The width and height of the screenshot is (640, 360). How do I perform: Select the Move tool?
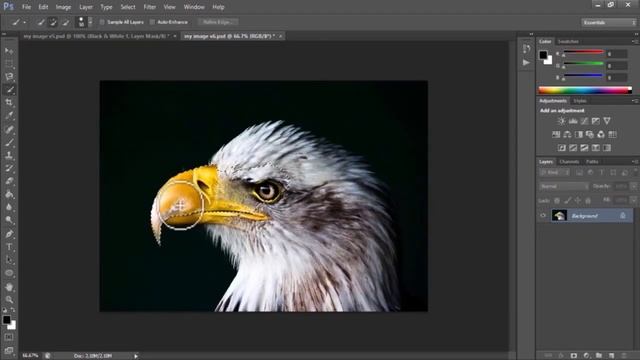9,51
